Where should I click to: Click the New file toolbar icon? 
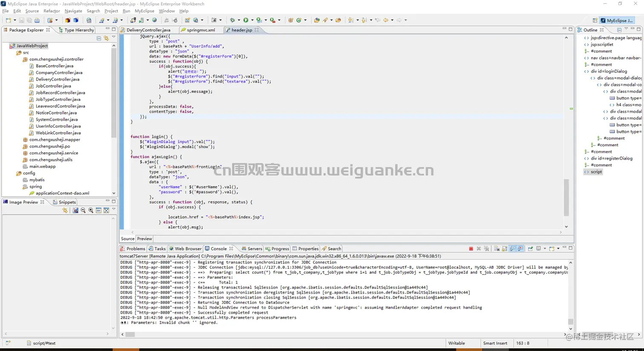[8, 20]
